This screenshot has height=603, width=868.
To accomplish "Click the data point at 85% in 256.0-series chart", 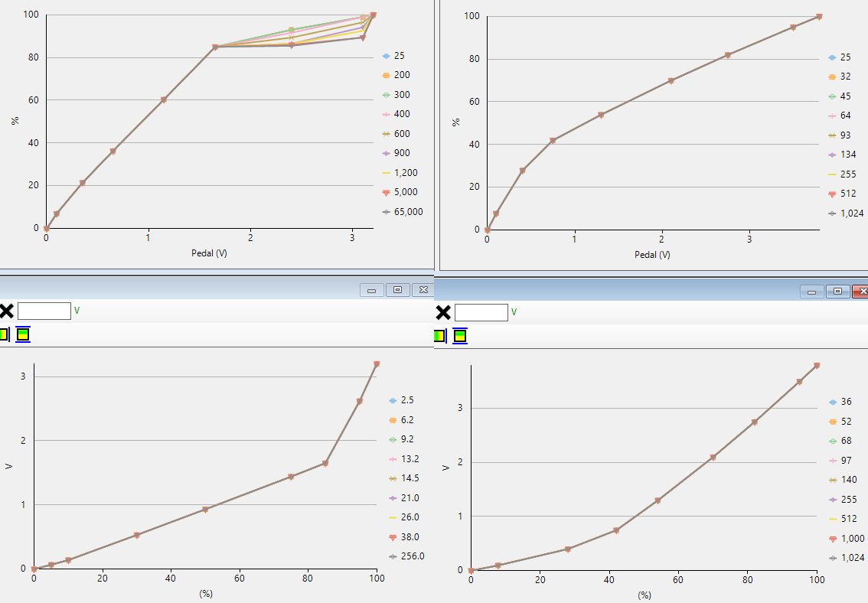I will pos(325,464).
